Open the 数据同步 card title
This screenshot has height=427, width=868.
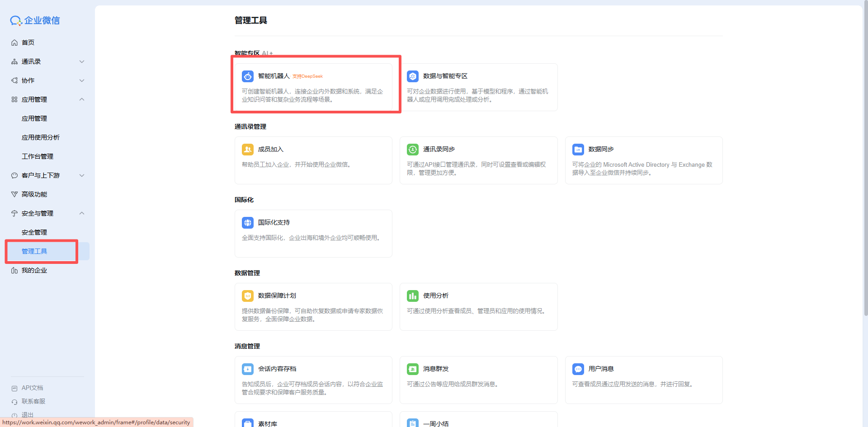(601, 149)
